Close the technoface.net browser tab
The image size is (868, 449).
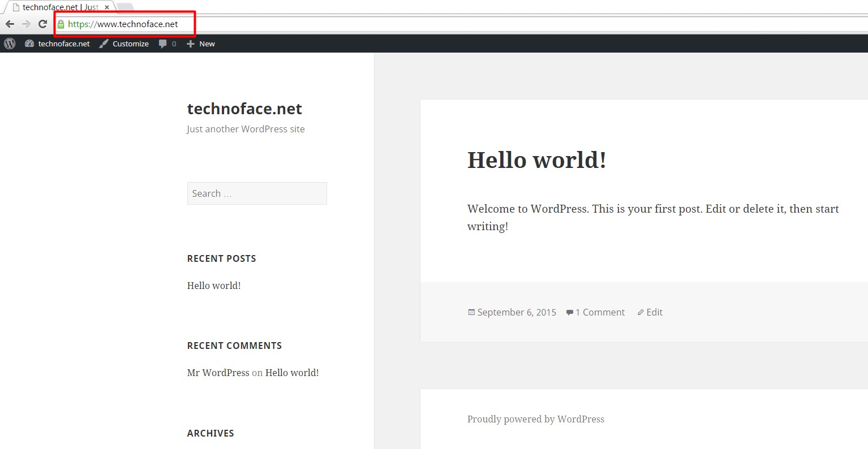pos(107,7)
